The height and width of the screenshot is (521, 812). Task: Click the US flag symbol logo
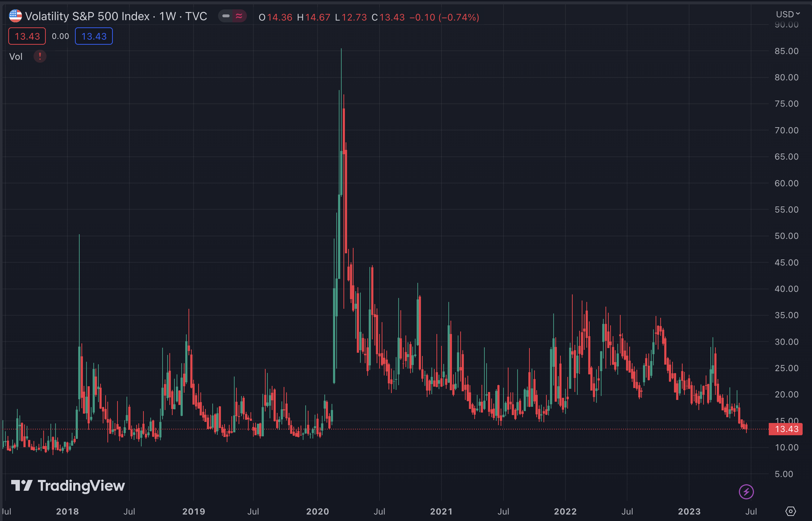15,16
